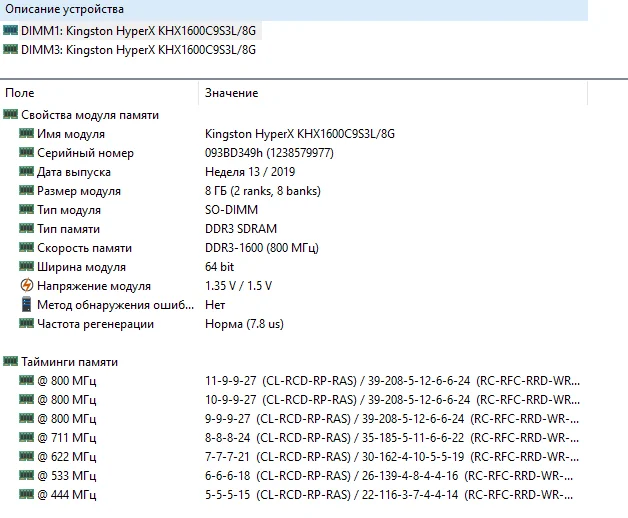Image resolution: width=628 pixels, height=518 pixels.
Task: Select the Серийный номер field
Action: coord(85,153)
